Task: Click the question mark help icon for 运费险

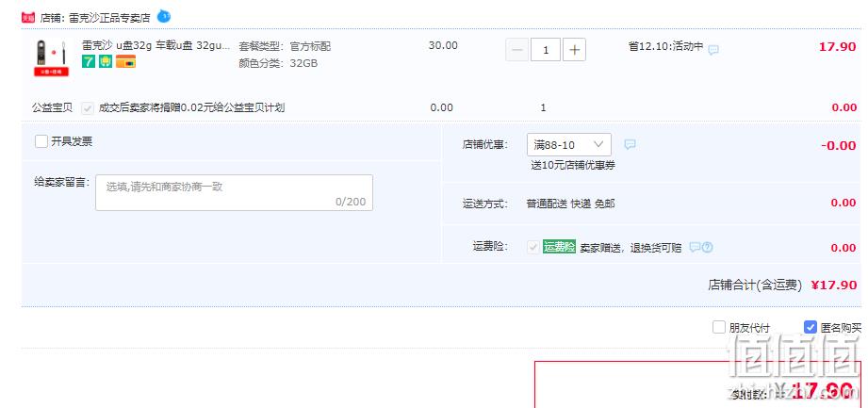Action: click(x=707, y=248)
